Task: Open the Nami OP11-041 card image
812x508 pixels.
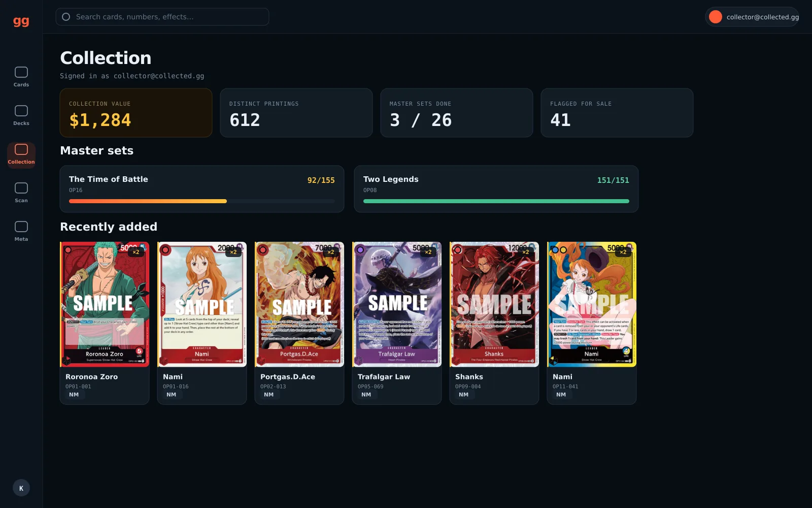Action: point(592,304)
